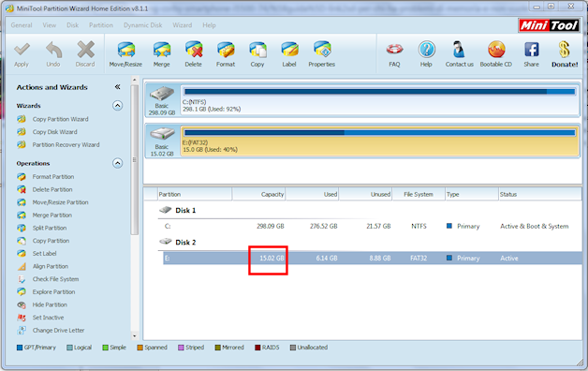Image resolution: width=588 pixels, height=371 pixels.
Task: Open the Partition menu
Action: point(101,25)
